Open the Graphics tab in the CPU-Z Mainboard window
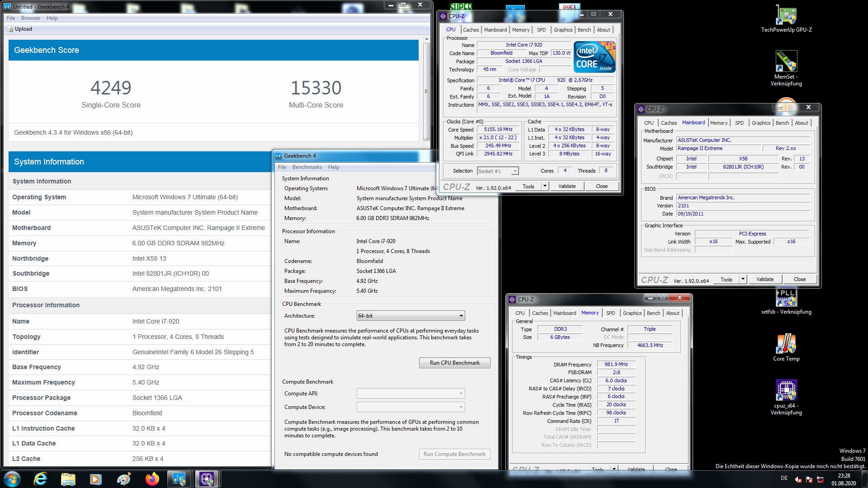Viewport: 868px width, 488px height. [761, 123]
